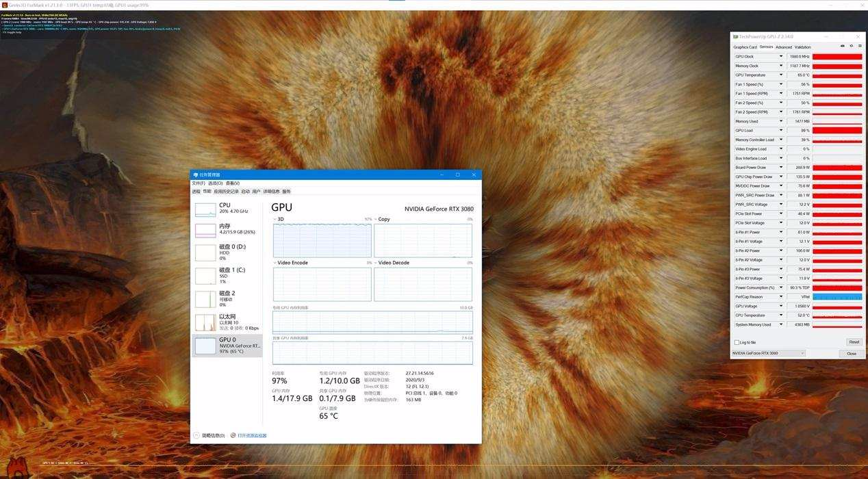Switch to the 服务 services tab

pyautogui.click(x=286, y=192)
